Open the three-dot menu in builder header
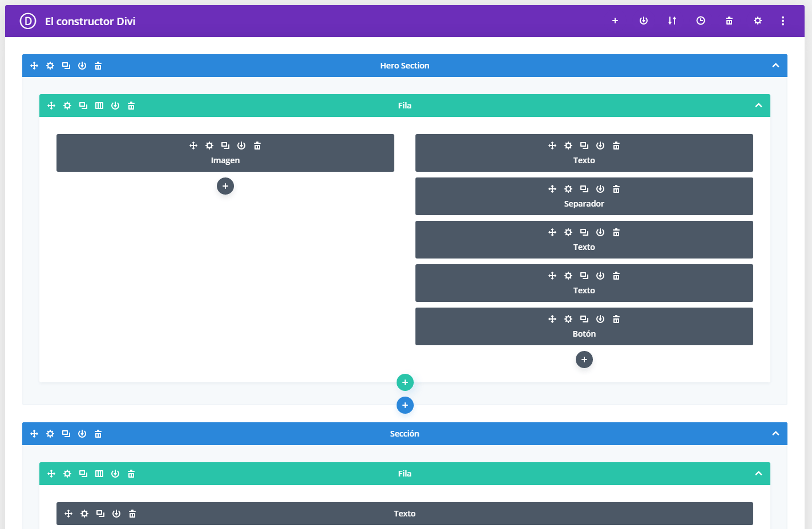The width and height of the screenshot is (812, 529). pos(783,21)
